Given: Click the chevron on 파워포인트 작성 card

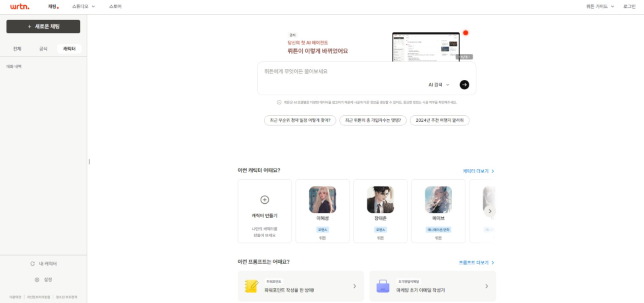Looking at the screenshot, I should (x=355, y=286).
